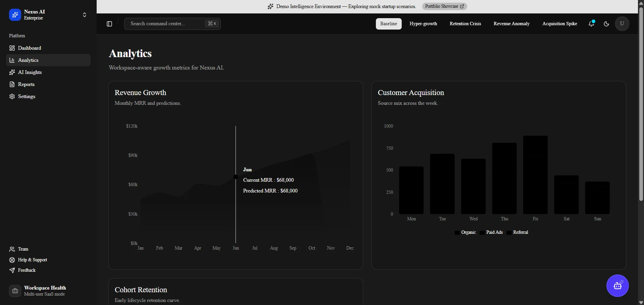Click 'Predicted MRR : $68,000' tooltip text
This screenshot has height=305, width=644.
click(270, 191)
